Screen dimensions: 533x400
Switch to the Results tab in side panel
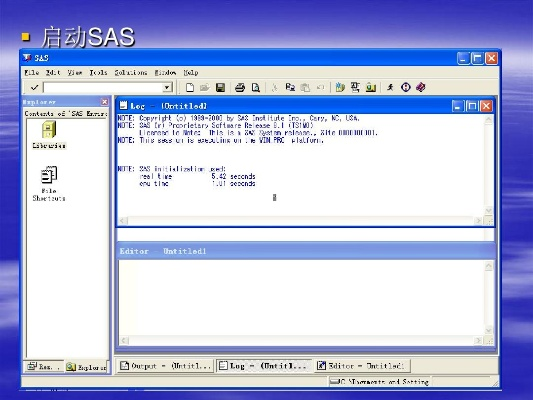(x=45, y=367)
